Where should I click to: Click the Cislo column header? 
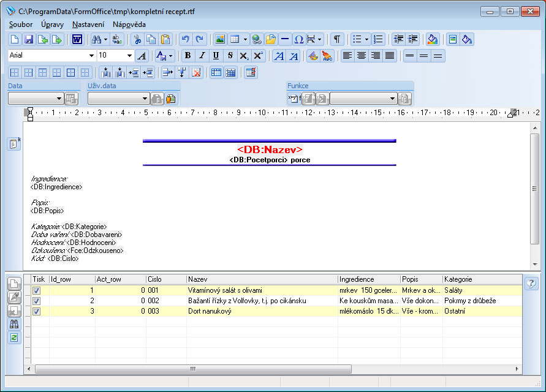(x=166, y=279)
